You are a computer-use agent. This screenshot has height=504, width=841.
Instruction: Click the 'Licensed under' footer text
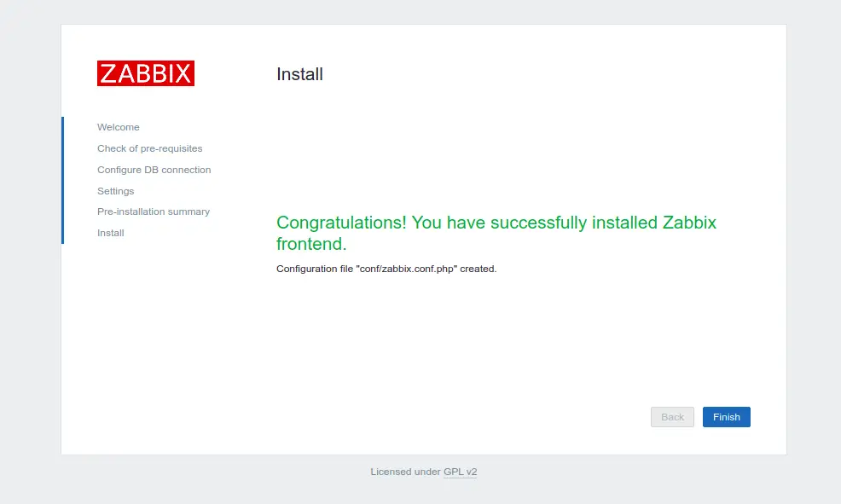(405, 472)
